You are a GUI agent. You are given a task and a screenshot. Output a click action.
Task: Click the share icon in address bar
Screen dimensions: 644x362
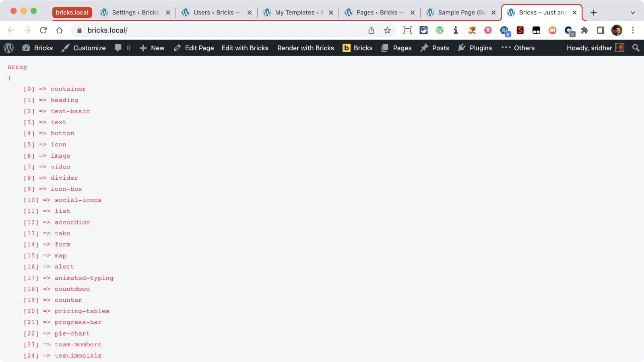[x=371, y=30]
